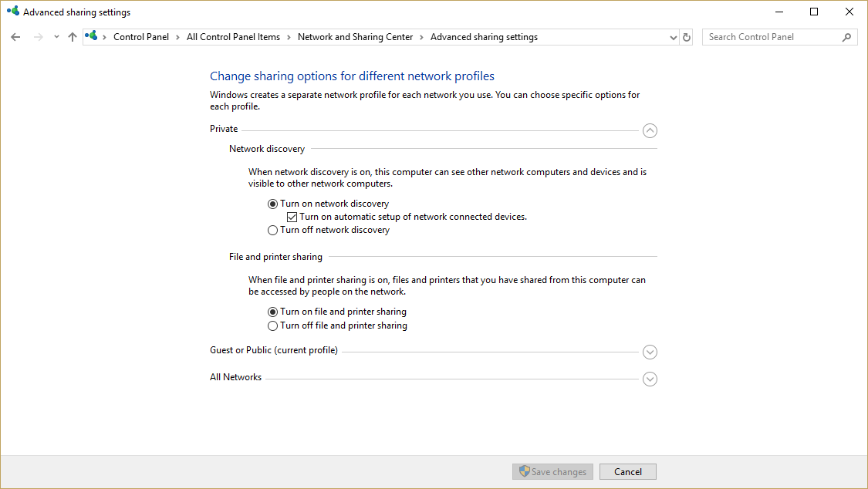Click the 'Change sharing options' page heading
This screenshot has width=868, height=489.
click(352, 76)
